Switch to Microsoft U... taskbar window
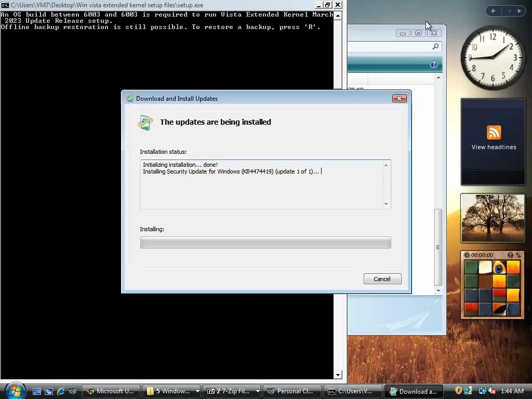Viewport: 532px width, 399px height. pyautogui.click(x=111, y=391)
